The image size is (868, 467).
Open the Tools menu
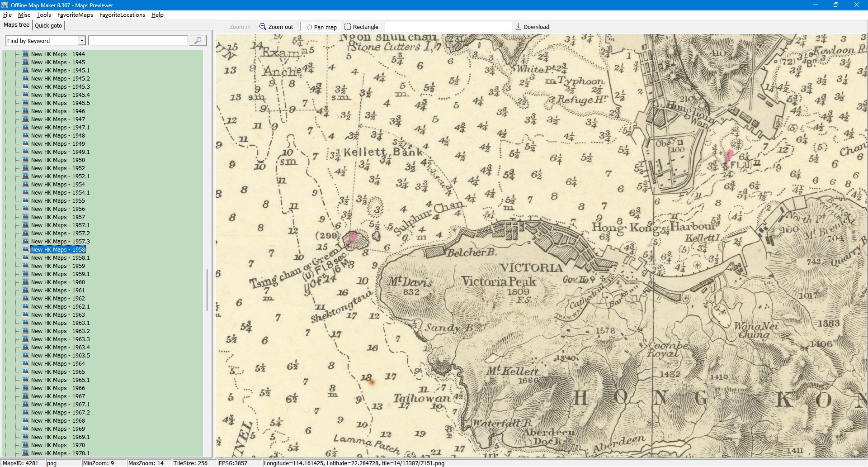coord(43,15)
